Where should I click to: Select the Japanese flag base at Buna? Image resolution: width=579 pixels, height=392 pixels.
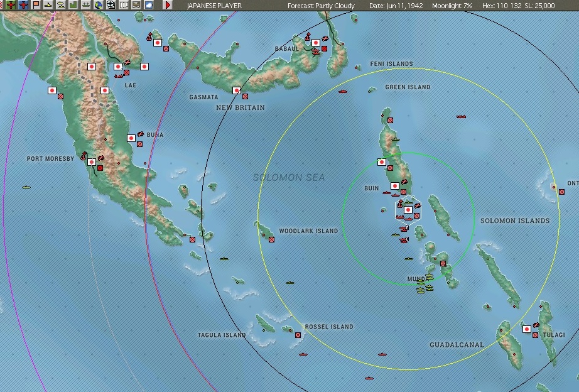coord(131,138)
